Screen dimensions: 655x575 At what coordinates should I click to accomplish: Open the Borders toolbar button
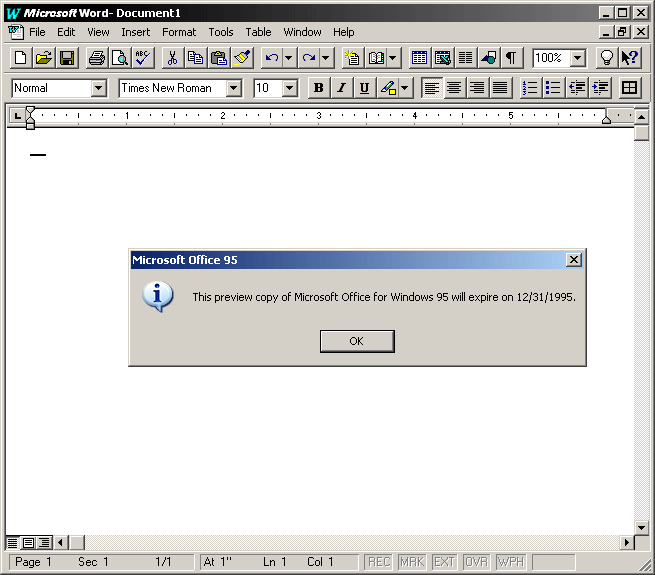(x=630, y=88)
